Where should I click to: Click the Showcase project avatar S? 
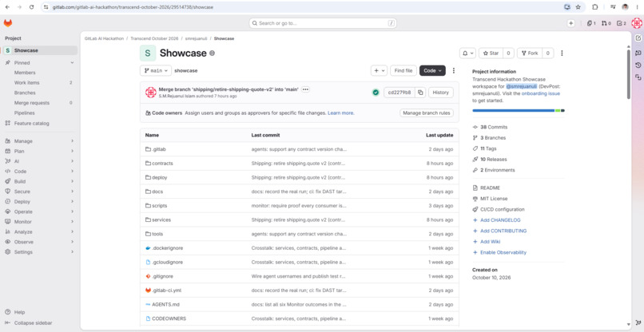[148, 53]
